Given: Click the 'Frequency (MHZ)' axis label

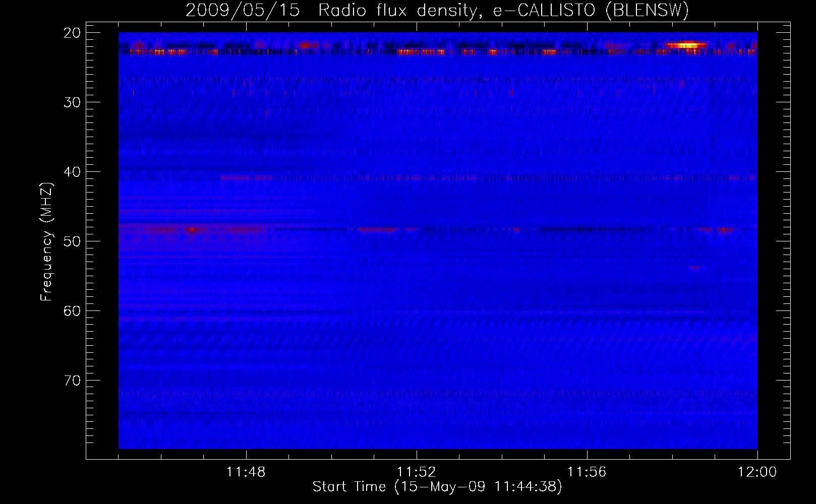Looking at the screenshot, I should 46,241.
